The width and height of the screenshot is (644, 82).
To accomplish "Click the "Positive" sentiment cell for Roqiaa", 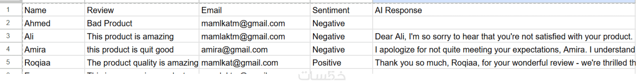I will point(341,63).
